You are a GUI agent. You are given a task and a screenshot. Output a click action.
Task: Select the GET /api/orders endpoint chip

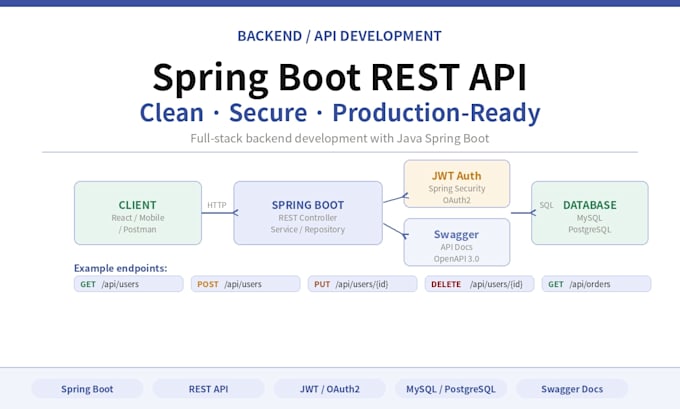click(x=596, y=284)
